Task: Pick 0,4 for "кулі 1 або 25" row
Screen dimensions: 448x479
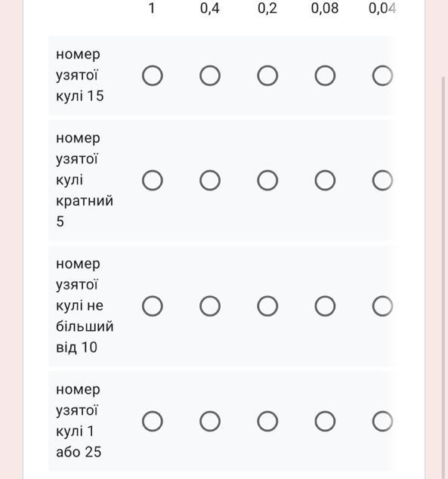Action: pyautogui.click(x=210, y=422)
